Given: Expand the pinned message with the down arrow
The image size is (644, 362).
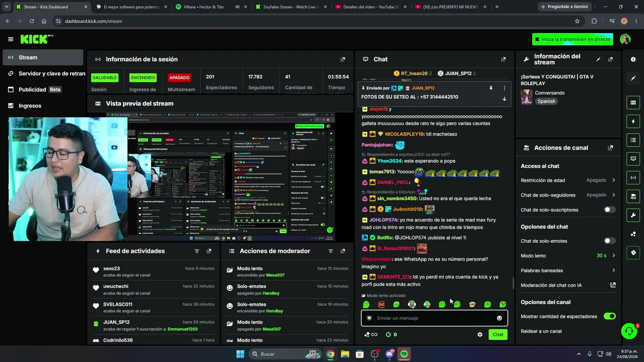Looking at the screenshot, I should (504, 99).
